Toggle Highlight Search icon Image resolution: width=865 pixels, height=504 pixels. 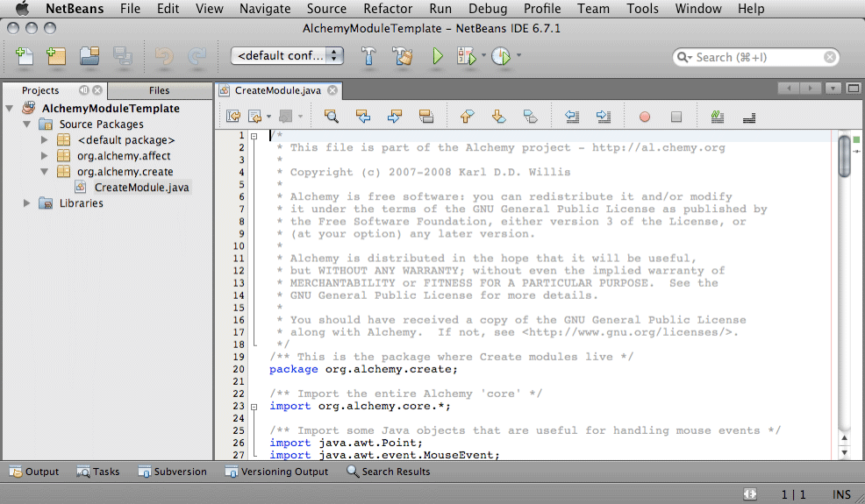click(x=425, y=117)
